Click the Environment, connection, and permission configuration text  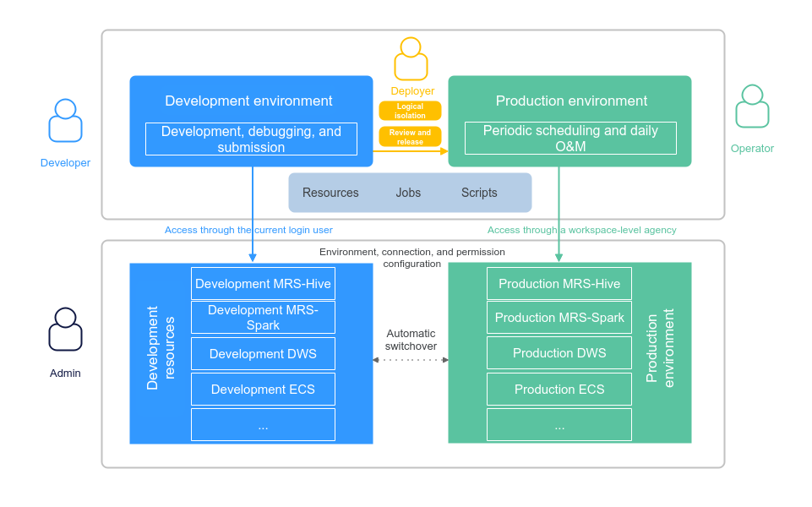pos(412,258)
